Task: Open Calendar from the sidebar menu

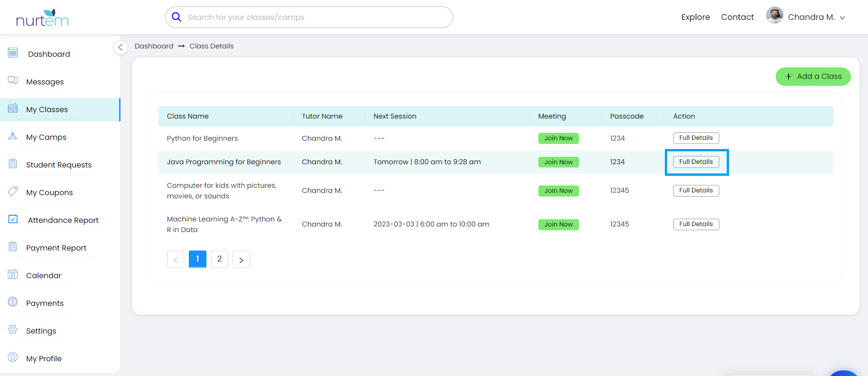Action: tap(43, 275)
